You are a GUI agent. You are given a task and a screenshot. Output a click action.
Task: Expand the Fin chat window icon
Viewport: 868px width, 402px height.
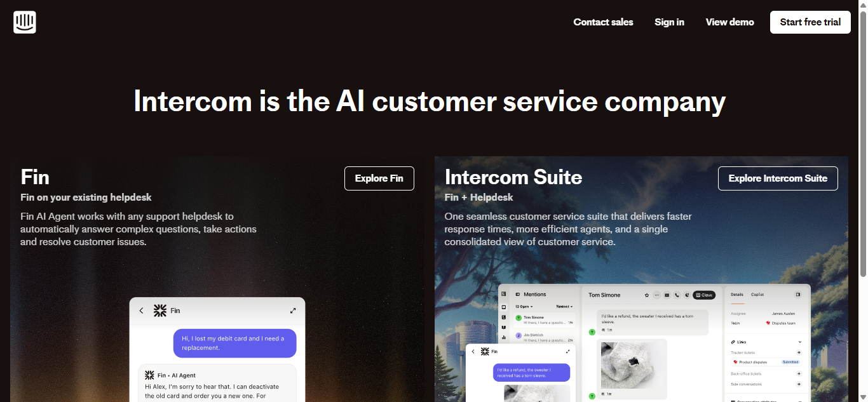293,311
